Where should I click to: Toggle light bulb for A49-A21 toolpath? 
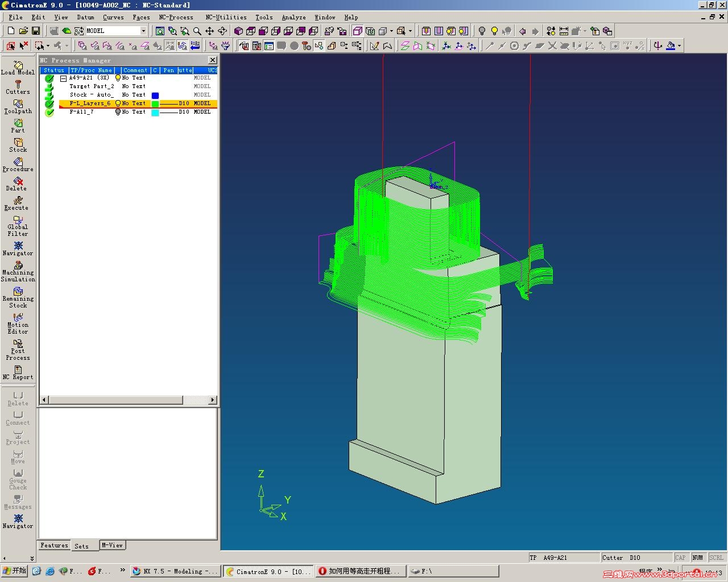pyautogui.click(x=118, y=78)
